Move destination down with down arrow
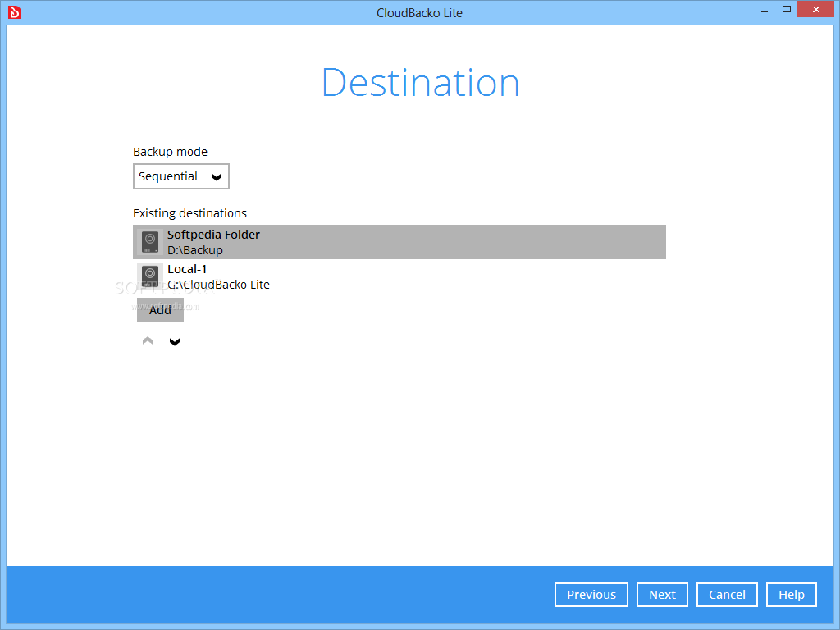 175,341
